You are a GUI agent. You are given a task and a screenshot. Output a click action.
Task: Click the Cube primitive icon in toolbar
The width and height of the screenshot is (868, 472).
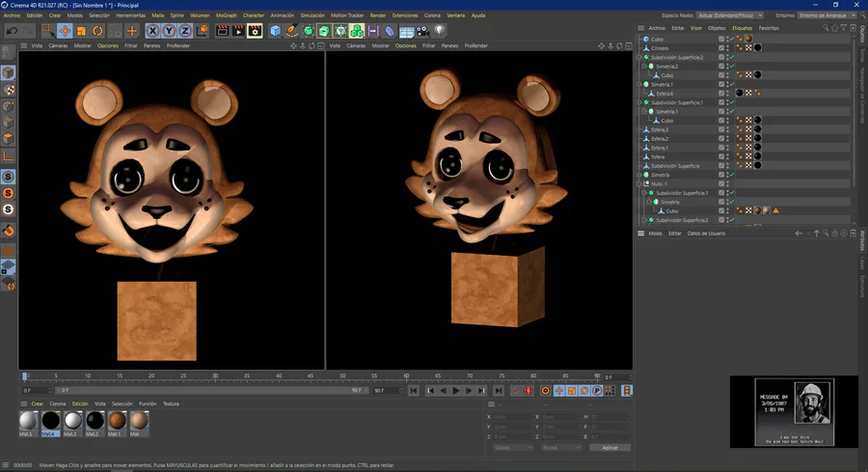click(x=276, y=31)
